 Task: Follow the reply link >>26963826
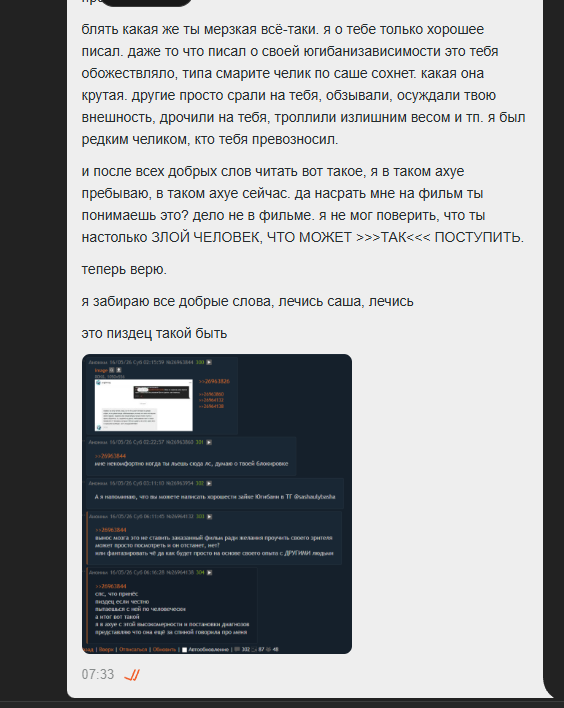pyautogui.click(x=214, y=382)
